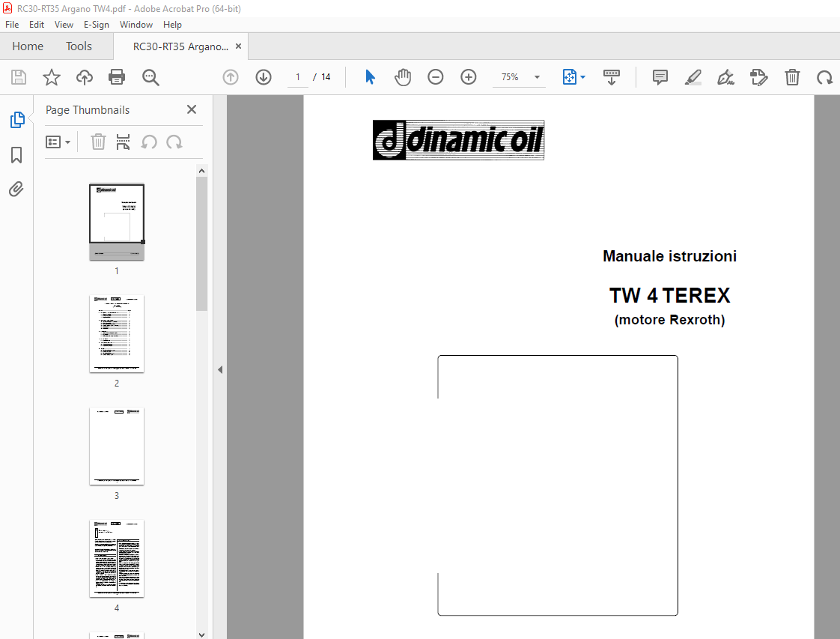Open the Help menu

[172, 25]
